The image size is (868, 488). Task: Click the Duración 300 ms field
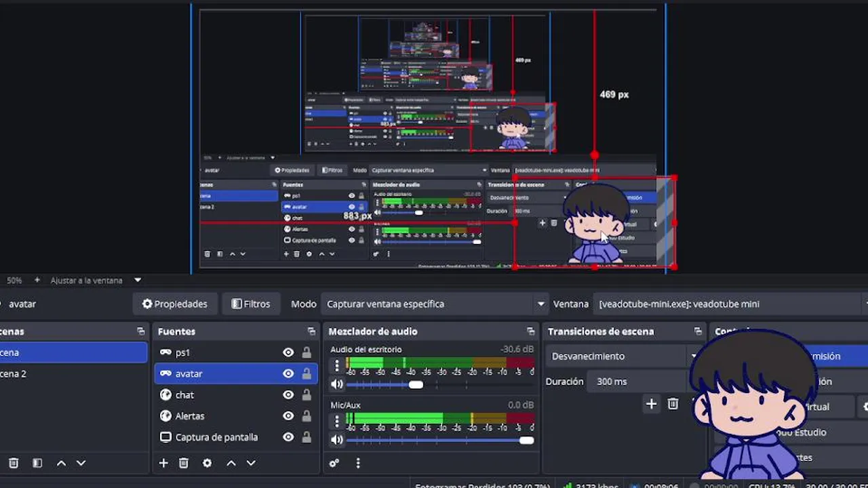tap(637, 382)
